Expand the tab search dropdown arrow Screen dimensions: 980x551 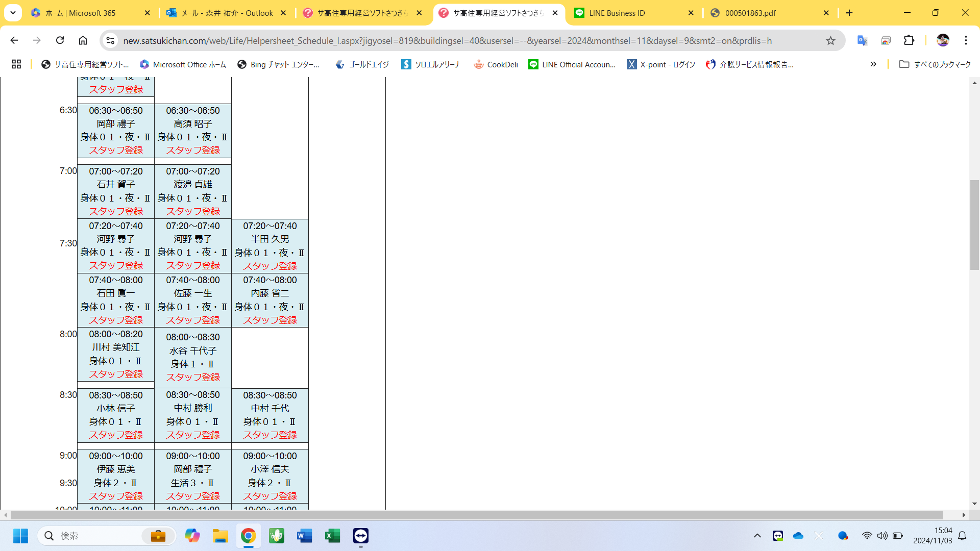(13, 13)
